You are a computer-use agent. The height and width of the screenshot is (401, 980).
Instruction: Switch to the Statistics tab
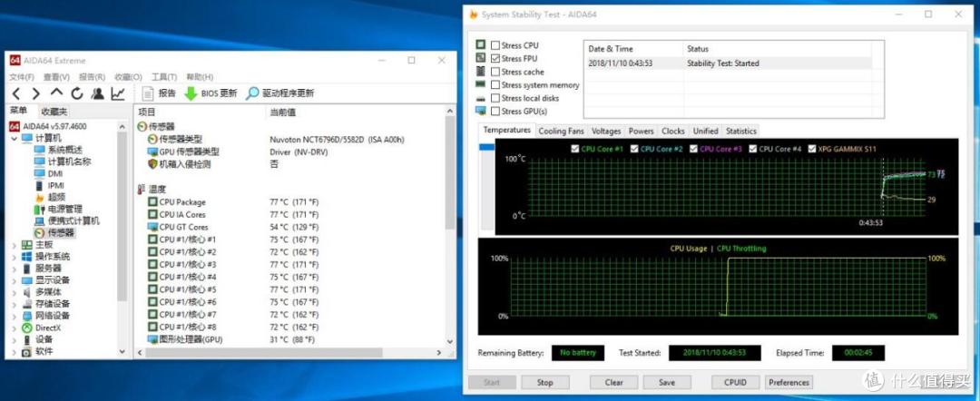pyautogui.click(x=741, y=132)
